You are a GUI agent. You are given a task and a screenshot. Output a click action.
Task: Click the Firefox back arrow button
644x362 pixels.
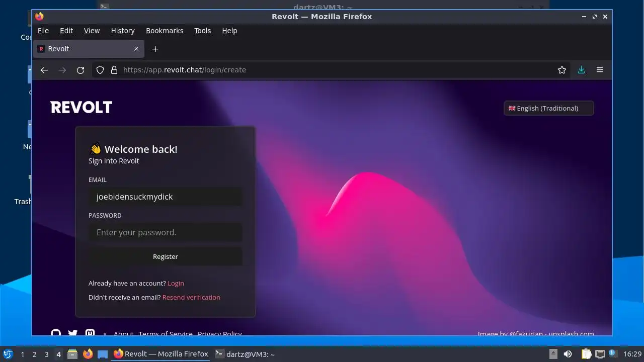click(44, 70)
